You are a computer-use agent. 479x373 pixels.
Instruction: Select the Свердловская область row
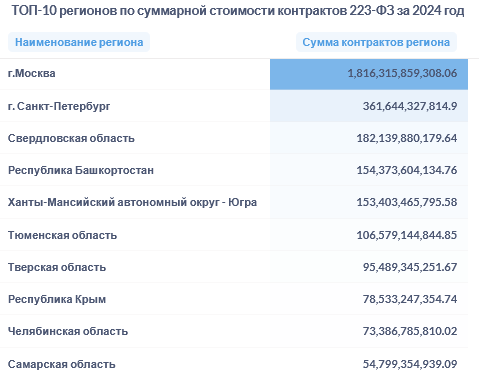(x=234, y=138)
